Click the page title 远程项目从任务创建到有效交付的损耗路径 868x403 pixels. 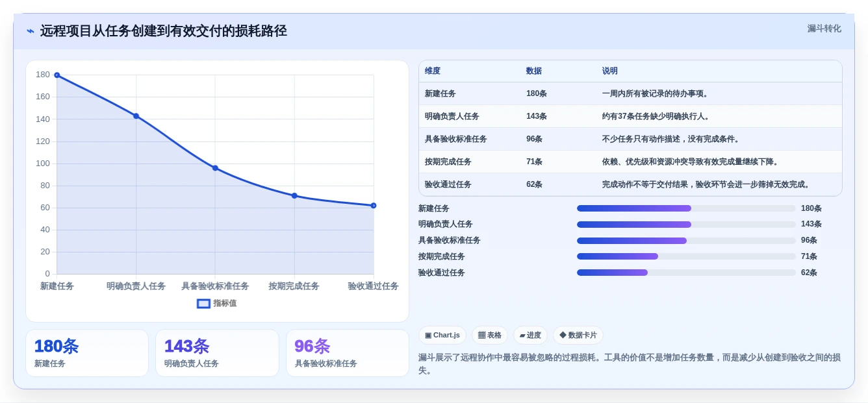(x=164, y=31)
